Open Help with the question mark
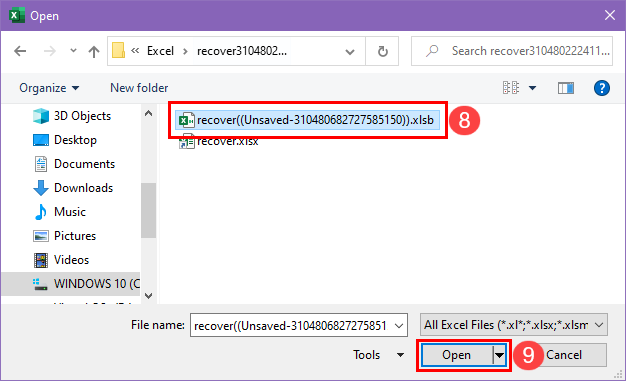626x381 pixels. click(x=602, y=88)
